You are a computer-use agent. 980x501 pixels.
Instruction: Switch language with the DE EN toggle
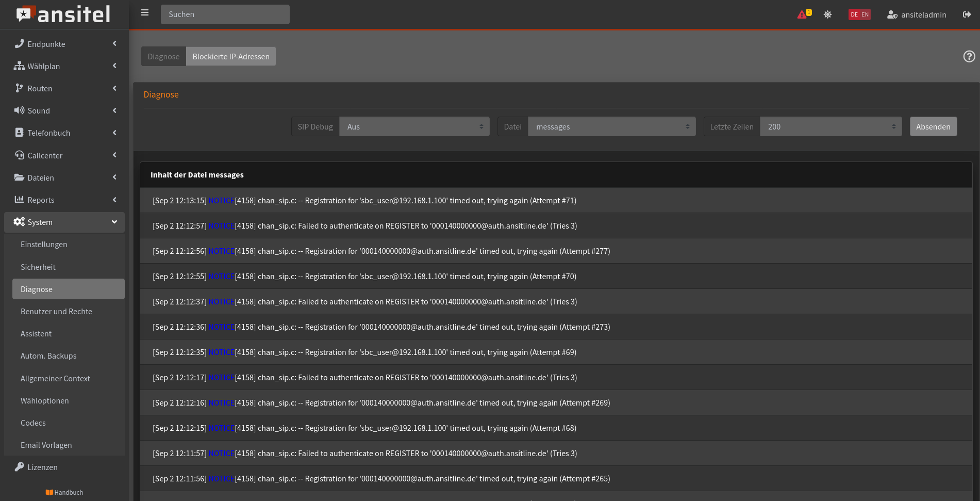tap(859, 14)
